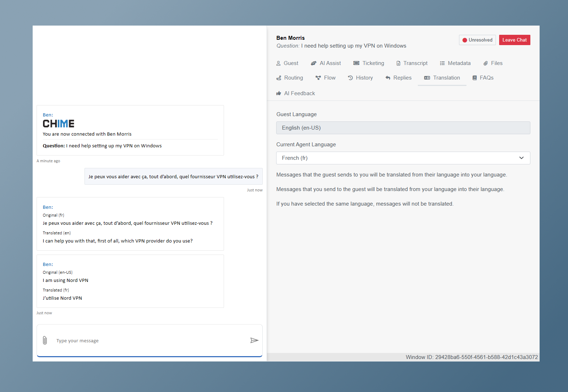This screenshot has height=392, width=568.
Task: Click the 'J'utilise Nord VPN' translated text
Action: [x=62, y=298]
